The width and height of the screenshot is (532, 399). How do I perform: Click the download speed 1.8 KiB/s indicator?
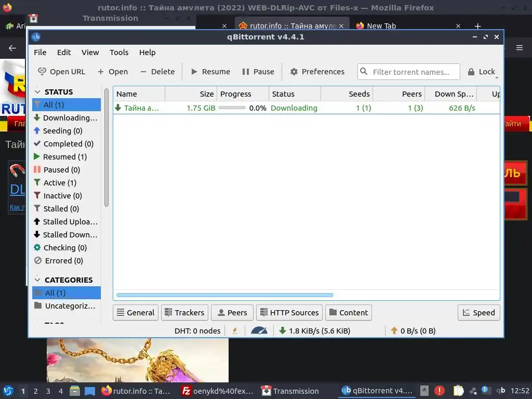pos(314,331)
